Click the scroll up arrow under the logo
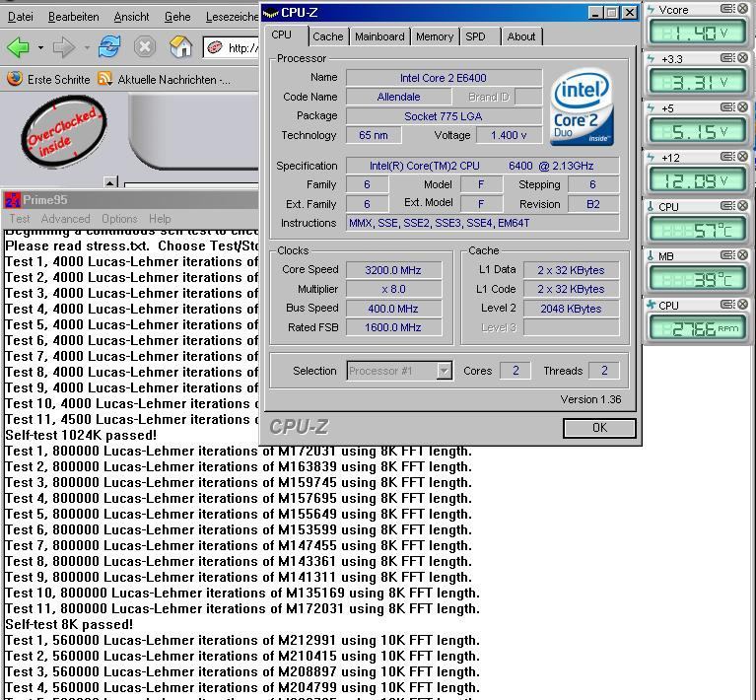This screenshot has width=756, height=700. pos(111,182)
